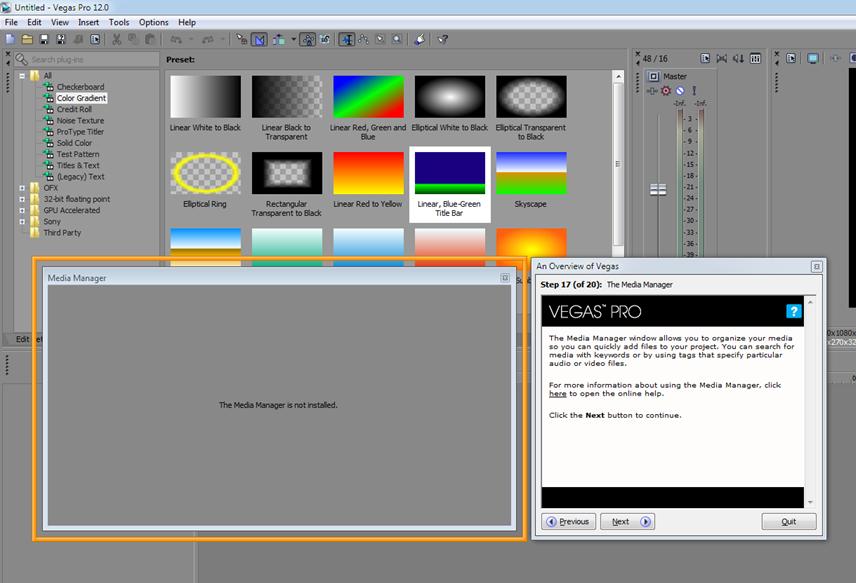Advance with the Next button

pyautogui.click(x=627, y=521)
